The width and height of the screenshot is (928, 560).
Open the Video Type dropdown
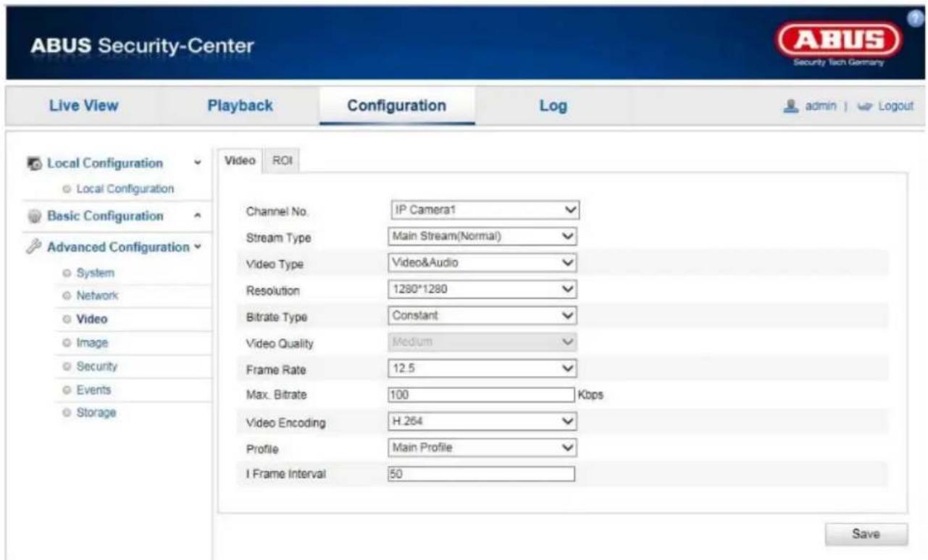click(482, 263)
